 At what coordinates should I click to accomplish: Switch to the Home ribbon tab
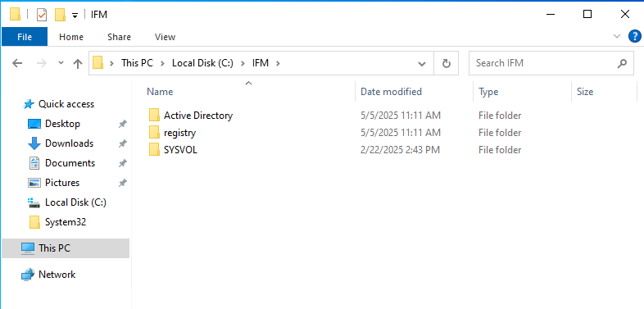pos(71,37)
